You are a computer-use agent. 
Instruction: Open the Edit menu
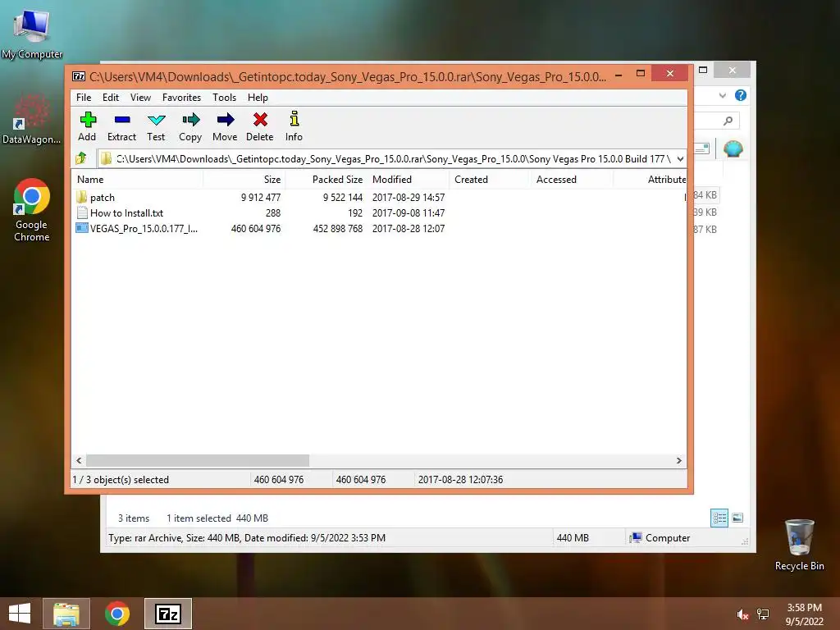(x=111, y=98)
